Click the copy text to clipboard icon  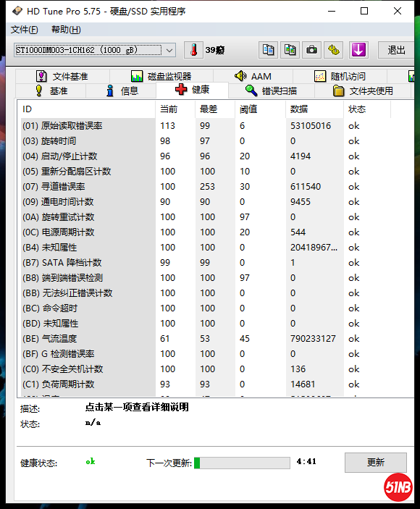[x=268, y=50]
